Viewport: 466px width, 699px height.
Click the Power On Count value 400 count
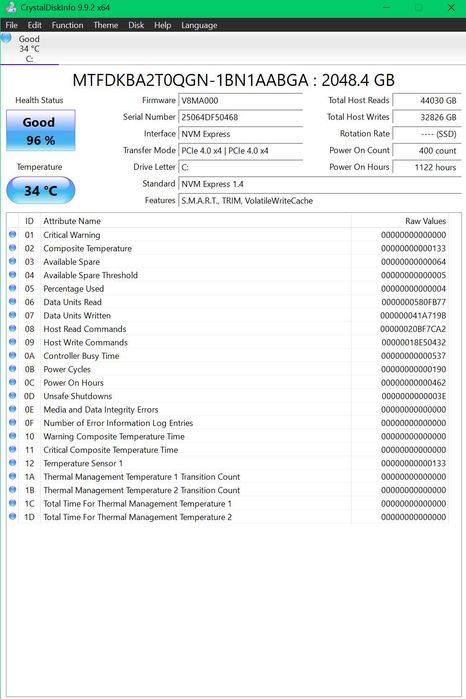426,150
